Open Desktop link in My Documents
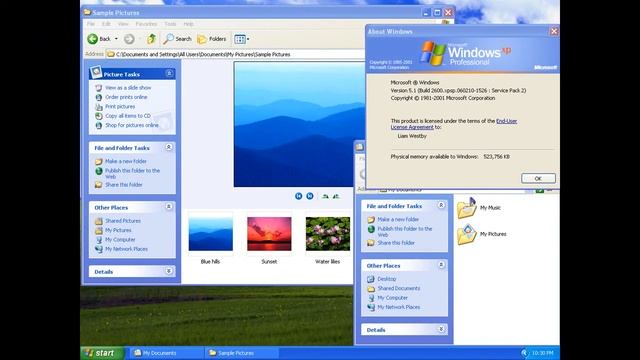The height and width of the screenshot is (360, 640). 387,279
